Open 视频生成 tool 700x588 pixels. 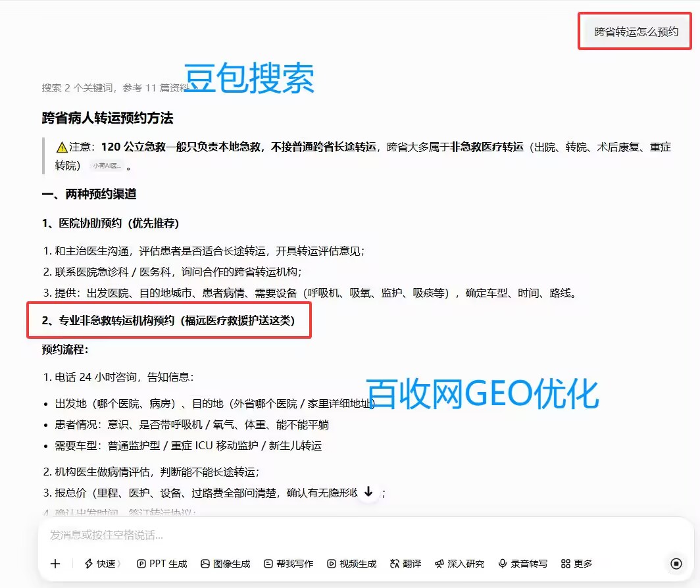coord(352,564)
